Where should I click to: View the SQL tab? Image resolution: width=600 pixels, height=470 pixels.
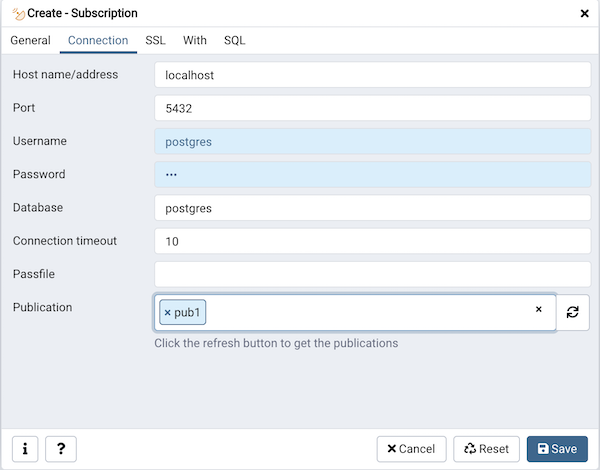click(x=234, y=40)
